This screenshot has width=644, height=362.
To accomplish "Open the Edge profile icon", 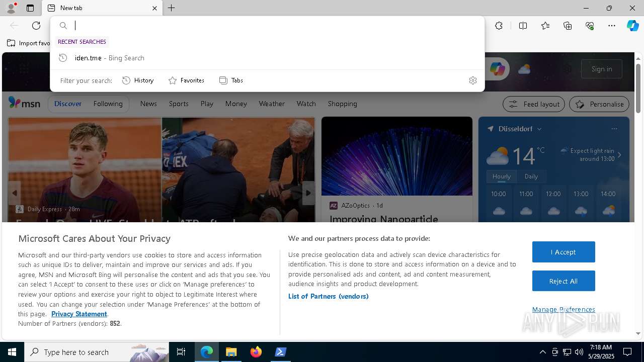I will tap(11, 8).
